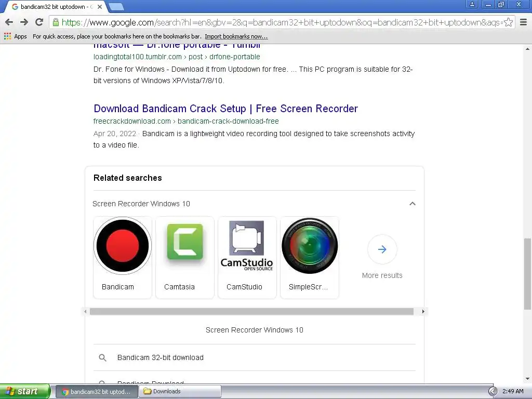The height and width of the screenshot is (399, 532).
Task: Switch to Chrome taskbar button
Action: [x=96, y=392]
